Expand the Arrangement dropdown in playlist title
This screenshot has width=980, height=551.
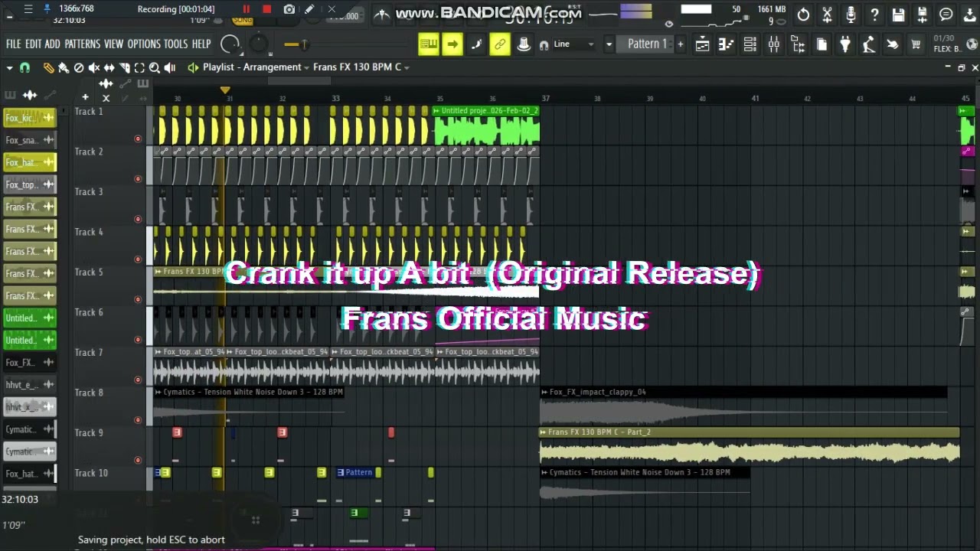(x=306, y=67)
